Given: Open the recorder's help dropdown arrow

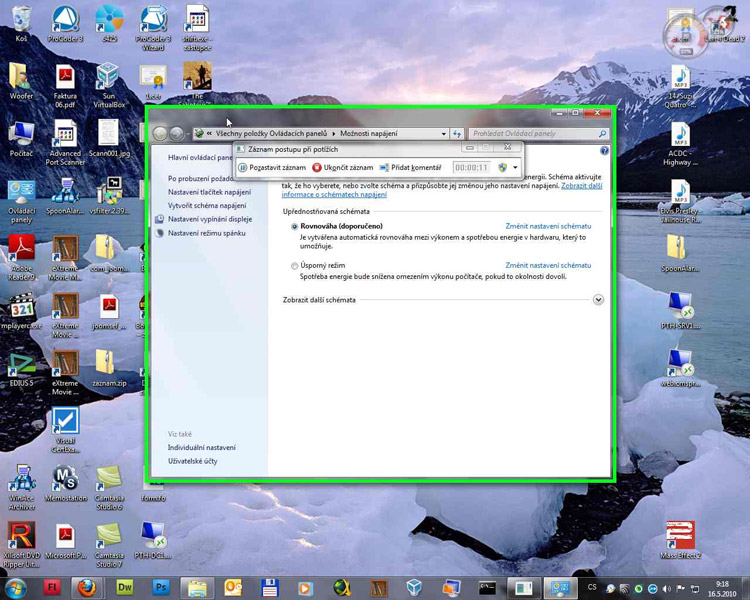Looking at the screenshot, I should pyautogui.click(x=515, y=168).
